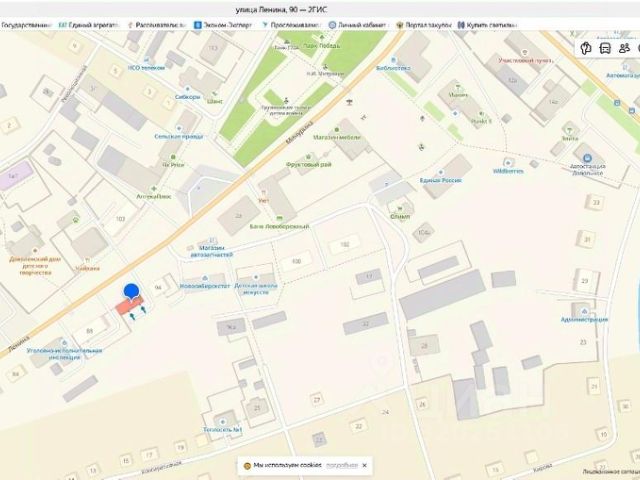
Task: Select the Магазин мебели marker
Action: click(337, 130)
